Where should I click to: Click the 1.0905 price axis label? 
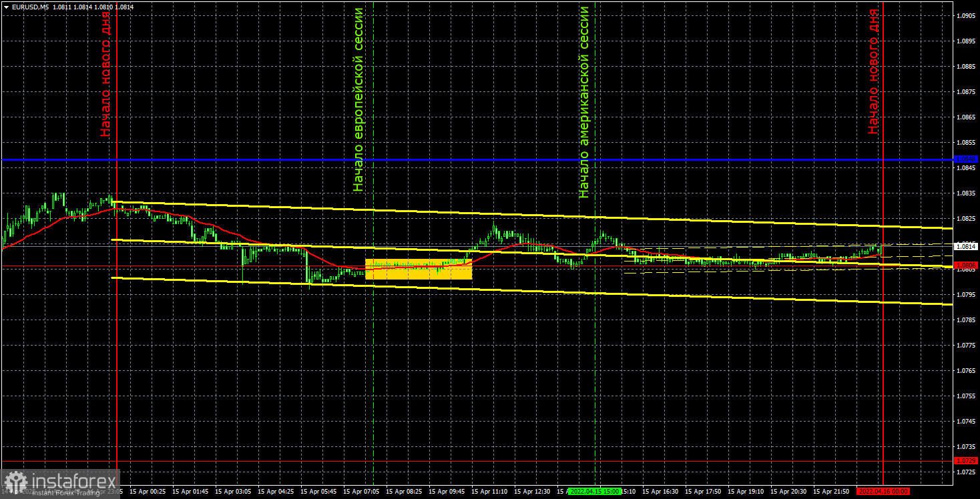click(x=965, y=15)
